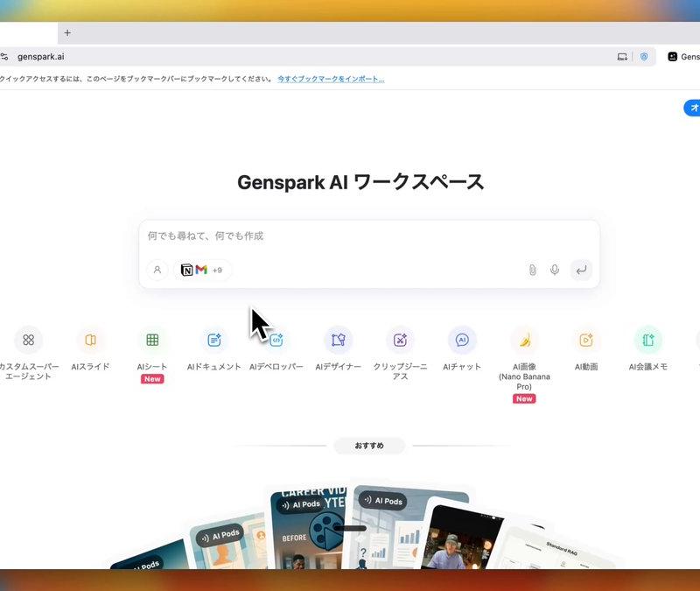Open AIデザイナー tool
The width and height of the screenshot is (700, 591).
338,340
